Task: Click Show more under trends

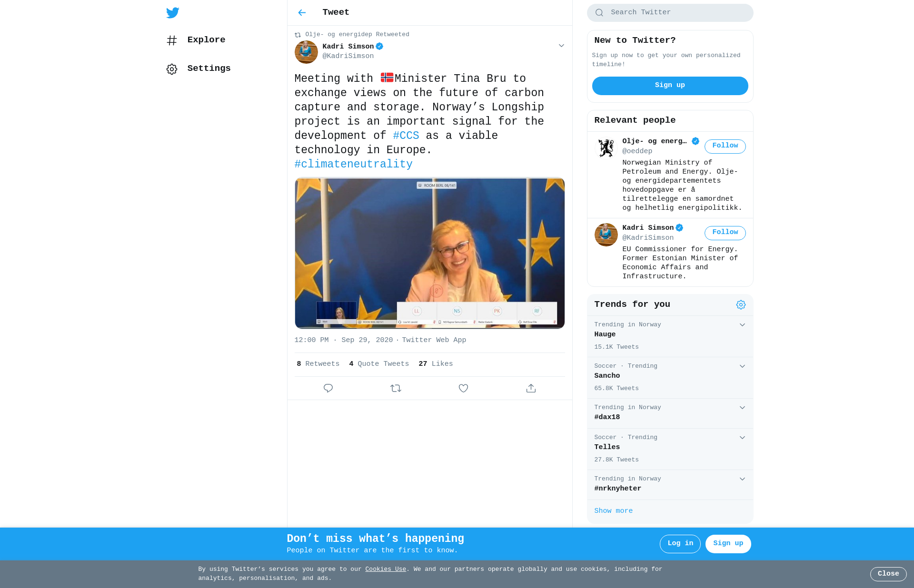Action: [613, 511]
